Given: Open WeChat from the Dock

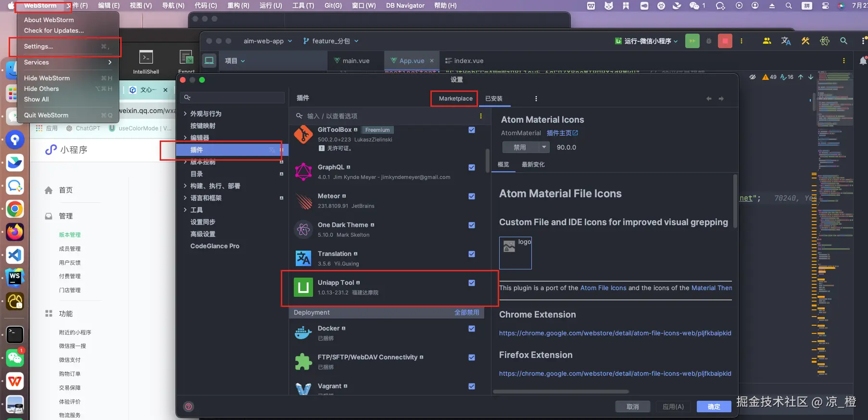Looking at the screenshot, I should (x=15, y=358).
